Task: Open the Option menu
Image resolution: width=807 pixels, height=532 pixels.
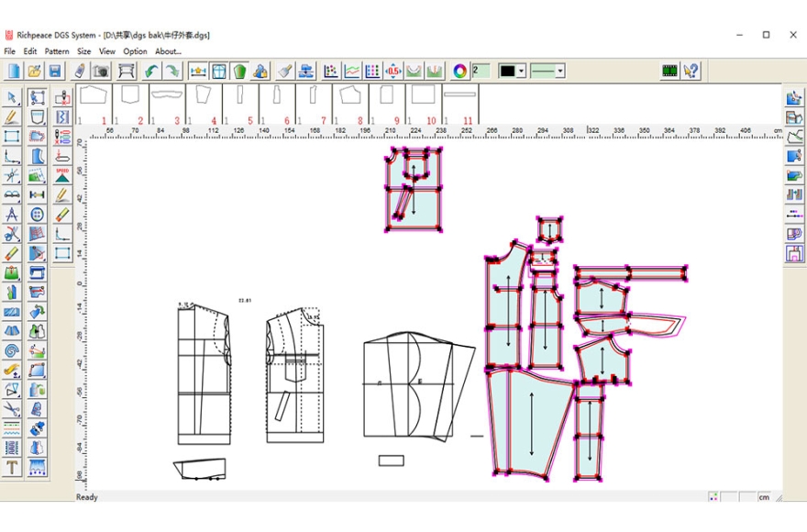Action: click(135, 51)
